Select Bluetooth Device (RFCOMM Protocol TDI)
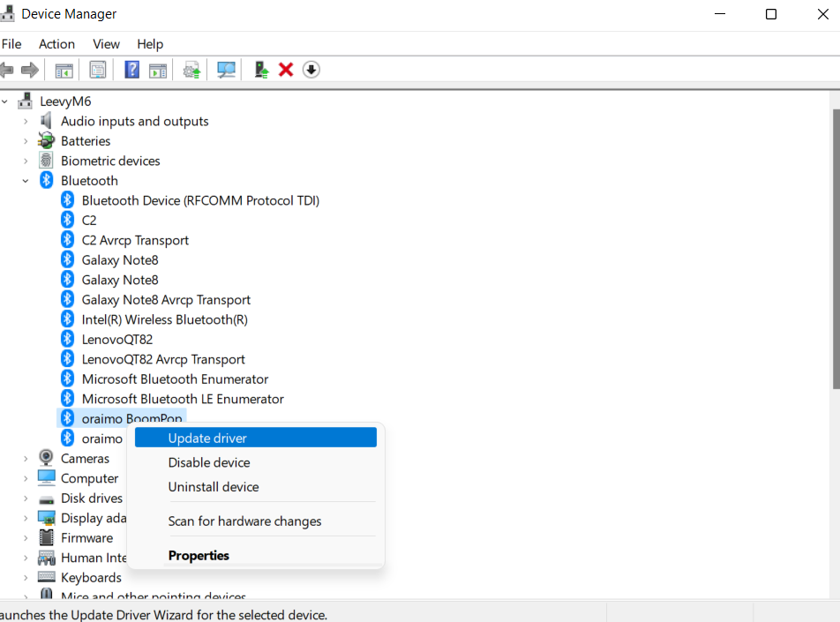 click(x=200, y=200)
